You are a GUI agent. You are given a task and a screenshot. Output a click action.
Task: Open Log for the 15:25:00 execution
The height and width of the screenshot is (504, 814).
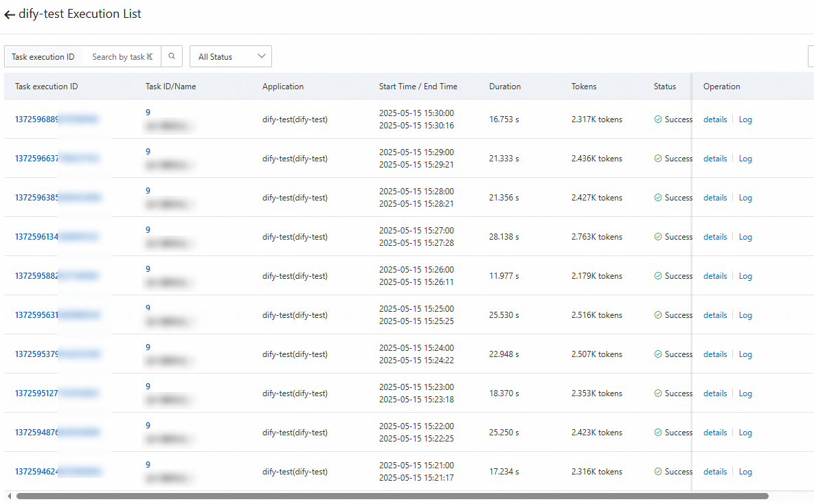(x=745, y=315)
